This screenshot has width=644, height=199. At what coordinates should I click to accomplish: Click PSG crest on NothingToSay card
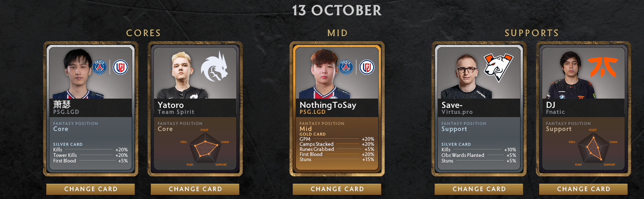[346, 67]
